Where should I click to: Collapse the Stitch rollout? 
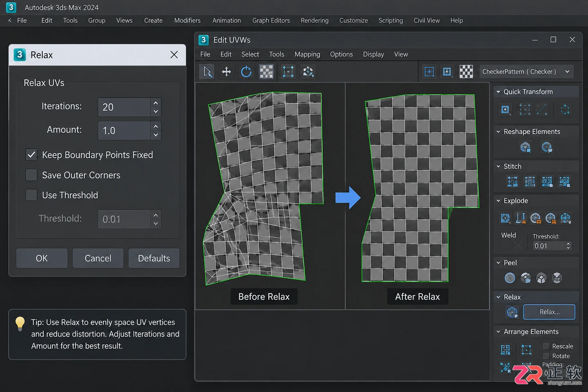pos(498,166)
